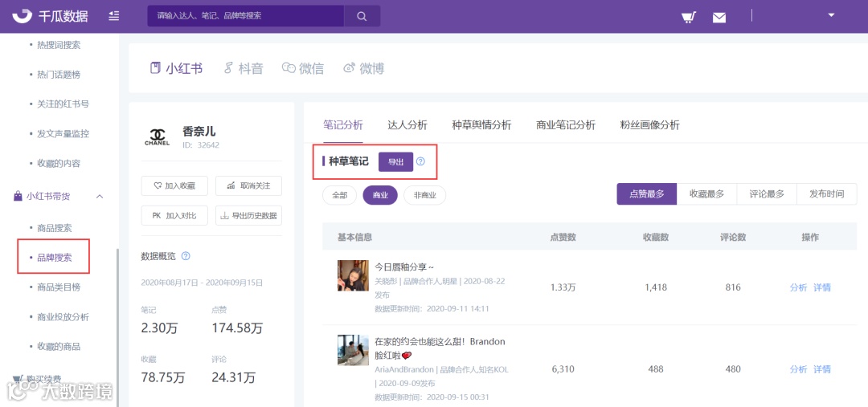868x407 pixels.
Task: Click 详情 for 今日唇釉分享 note
Action: tap(822, 287)
